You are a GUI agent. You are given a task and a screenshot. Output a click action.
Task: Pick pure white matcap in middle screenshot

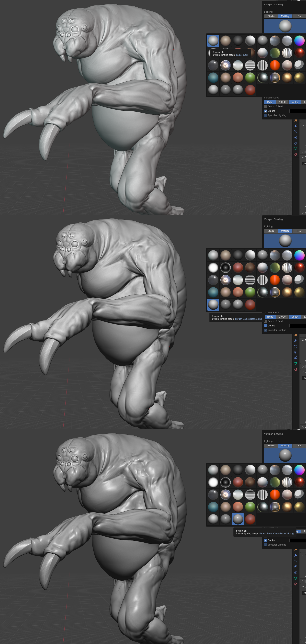213,268
